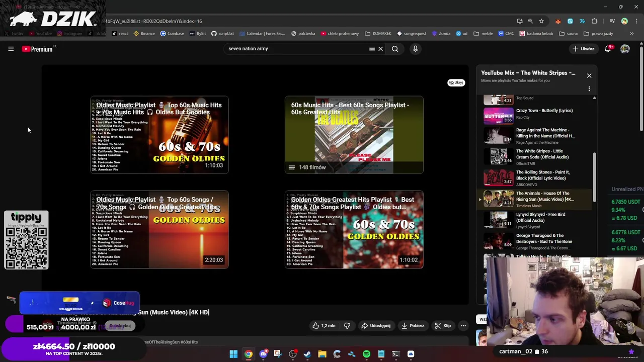Open Golden Oldies Greatest Hits 1:10:02 suggestion
644x362 pixels.
(x=354, y=229)
